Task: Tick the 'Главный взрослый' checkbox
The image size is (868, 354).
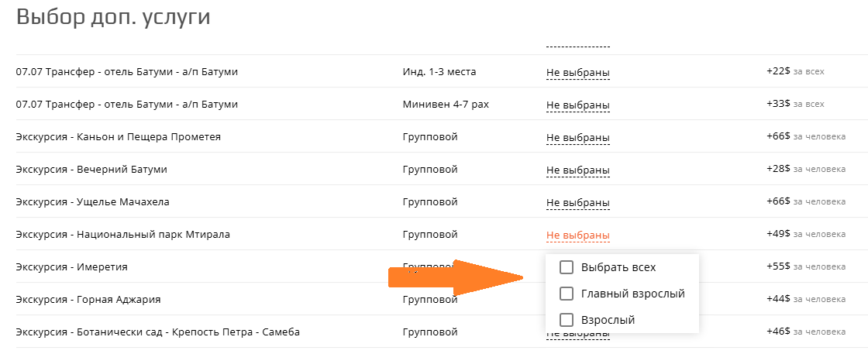Action: (567, 294)
